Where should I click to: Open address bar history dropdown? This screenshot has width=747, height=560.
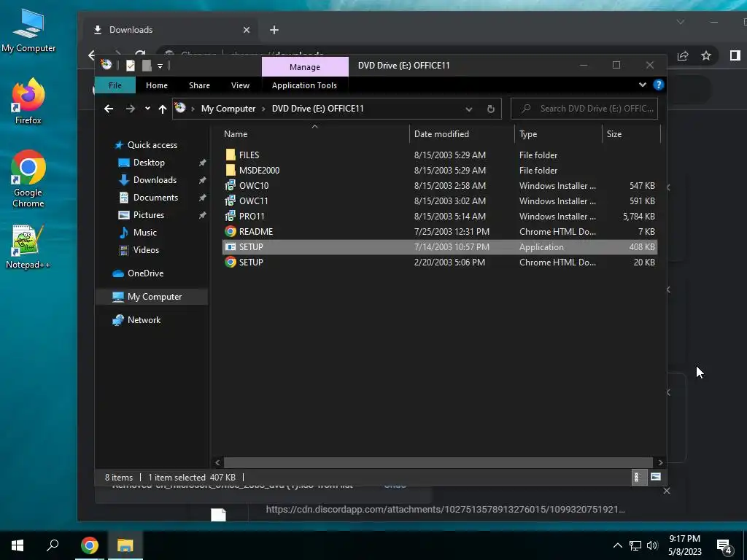pyautogui.click(x=469, y=109)
